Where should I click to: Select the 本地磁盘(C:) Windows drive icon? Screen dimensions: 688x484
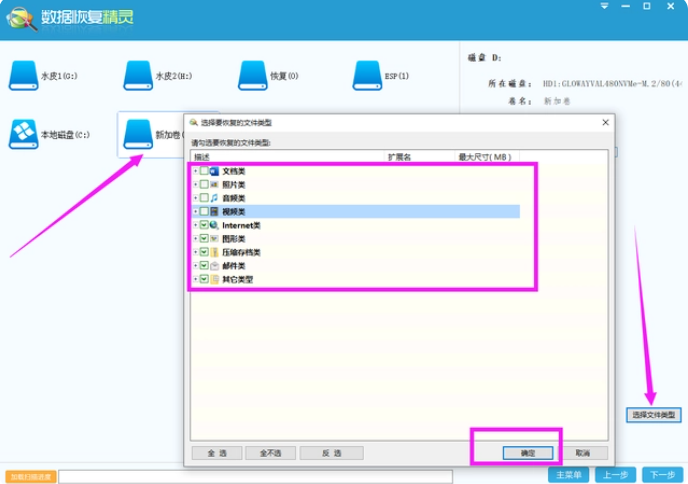(x=23, y=134)
